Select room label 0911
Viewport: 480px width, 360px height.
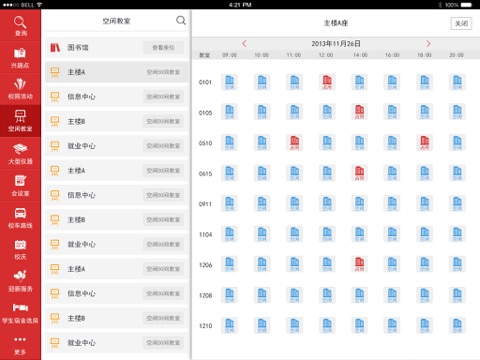point(205,204)
